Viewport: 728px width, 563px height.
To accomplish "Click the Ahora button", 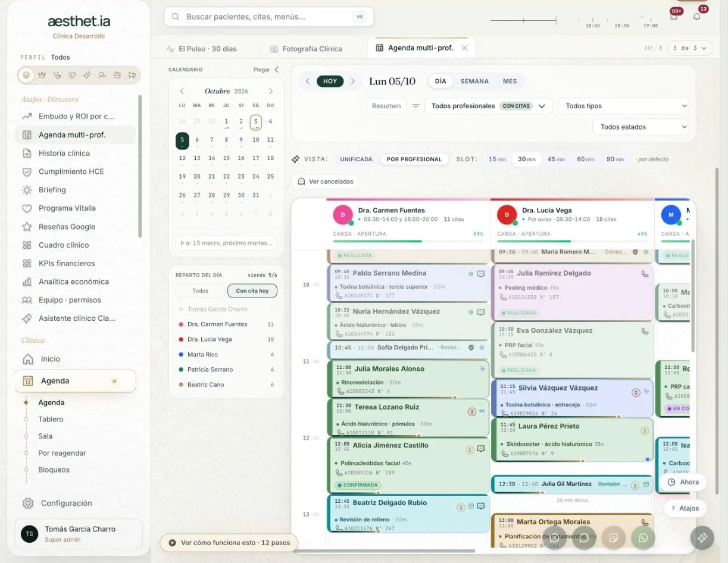I will 683,482.
